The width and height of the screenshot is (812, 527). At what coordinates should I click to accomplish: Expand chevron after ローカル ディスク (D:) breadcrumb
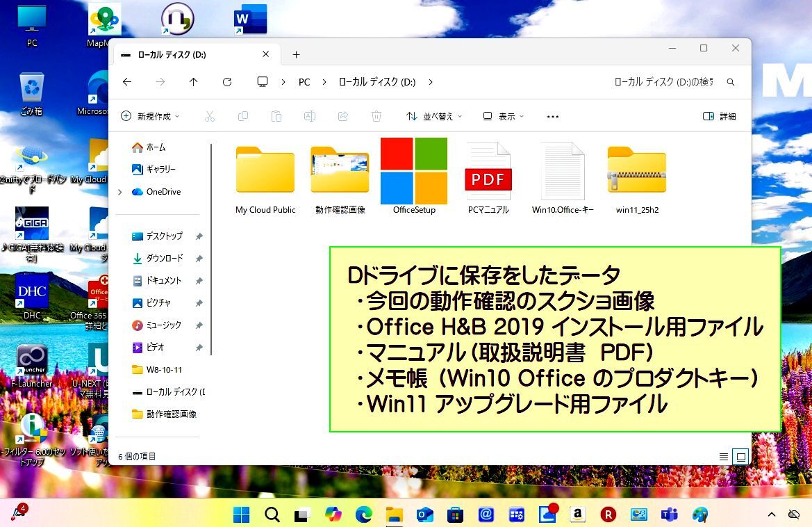coord(431,82)
